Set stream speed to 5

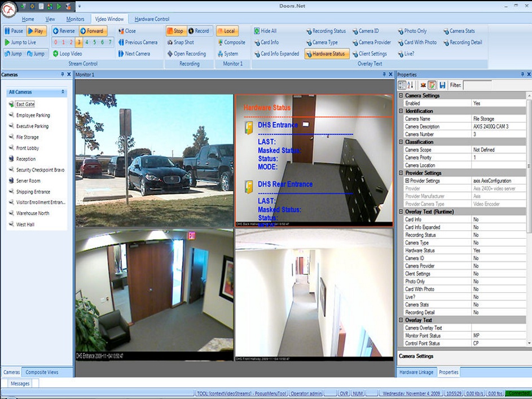[x=94, y=42]
